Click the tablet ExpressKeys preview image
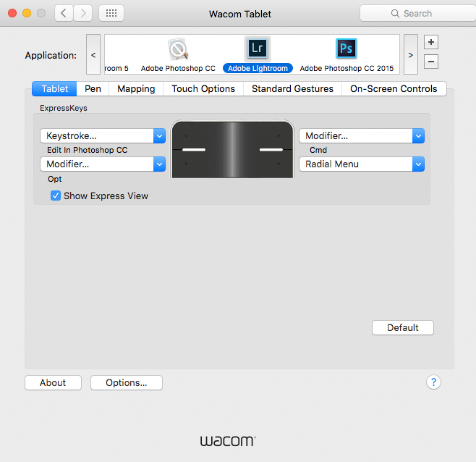The image size is (476, 462). [x=232, y=149]
